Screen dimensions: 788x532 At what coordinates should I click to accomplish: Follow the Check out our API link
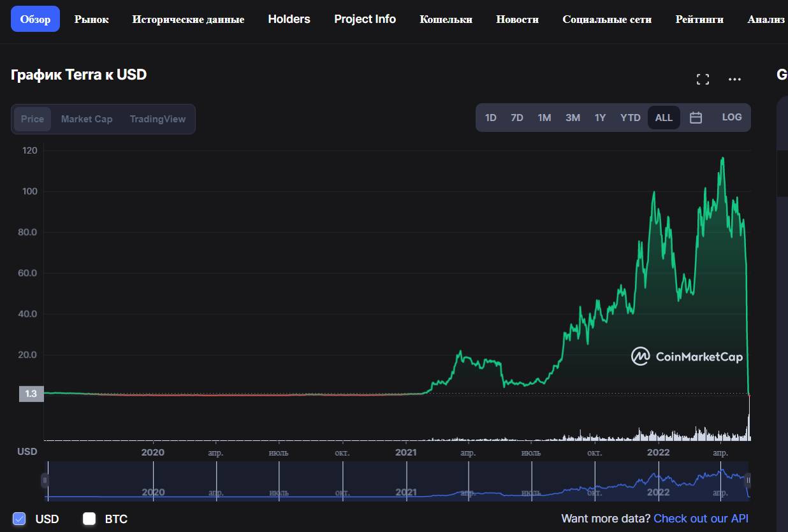coord(701,519)
